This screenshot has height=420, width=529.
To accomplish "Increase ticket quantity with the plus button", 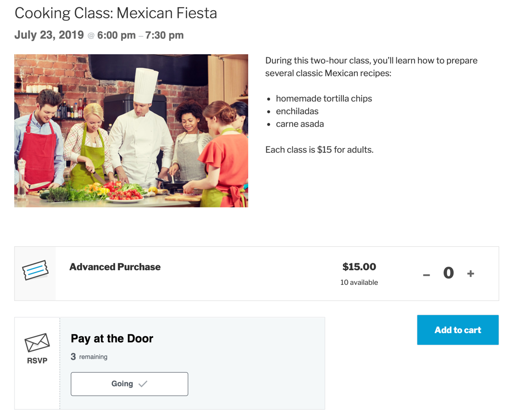I will tap(470, 274).
